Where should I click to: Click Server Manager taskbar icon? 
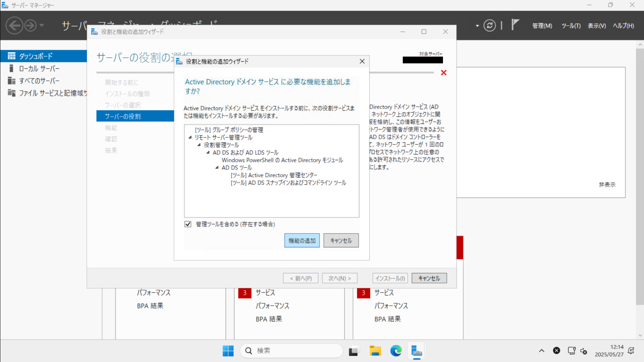(416, 351)
